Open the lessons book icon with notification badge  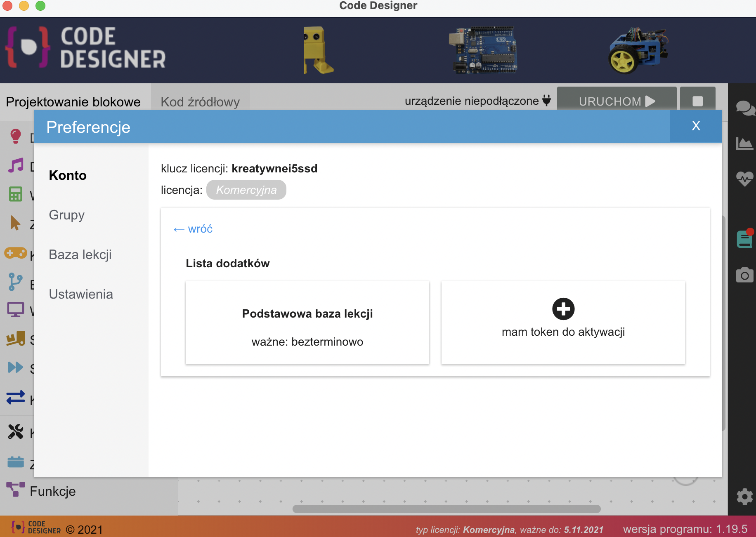click(744, 238)
